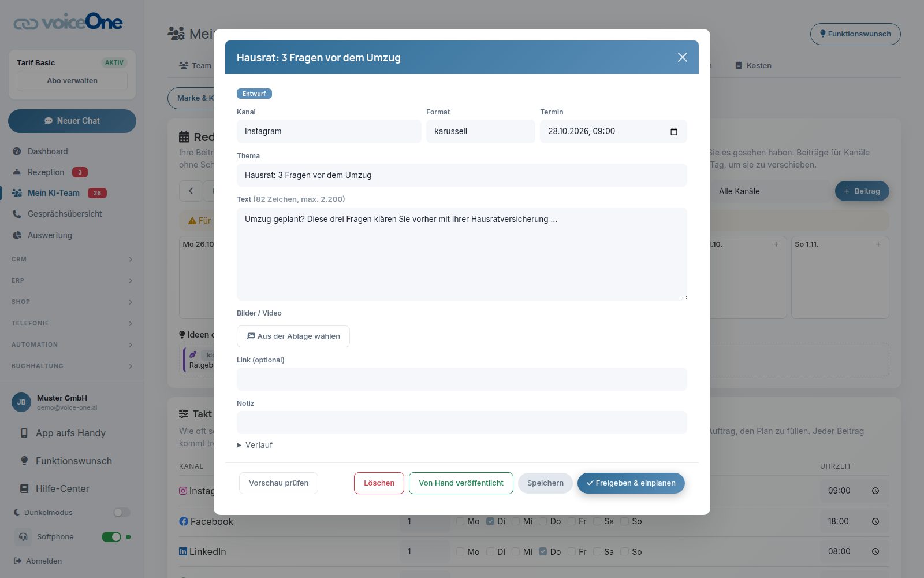This screenshot has width=924, height=578.
Task: Click the Softphone headset icon
Action: [23, 537]
